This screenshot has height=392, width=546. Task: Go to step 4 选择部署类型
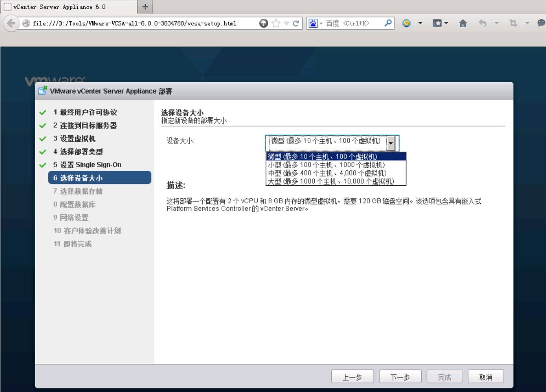point(78,152)
